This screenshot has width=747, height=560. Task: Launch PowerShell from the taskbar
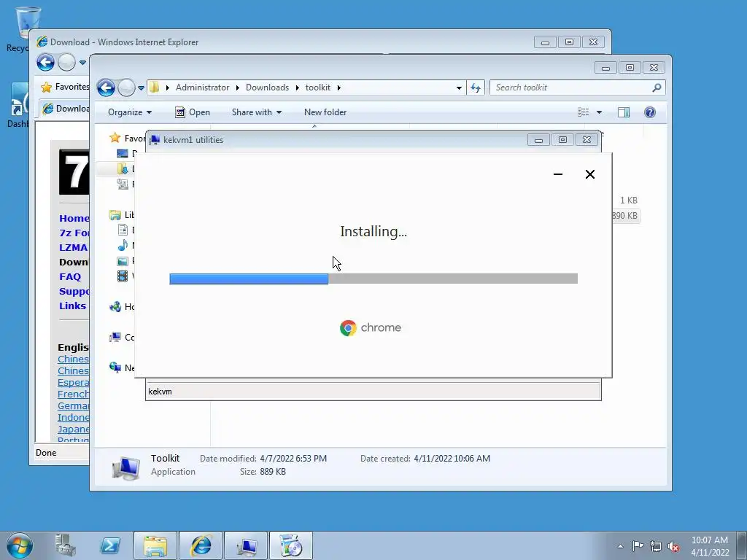coord(109,545)
